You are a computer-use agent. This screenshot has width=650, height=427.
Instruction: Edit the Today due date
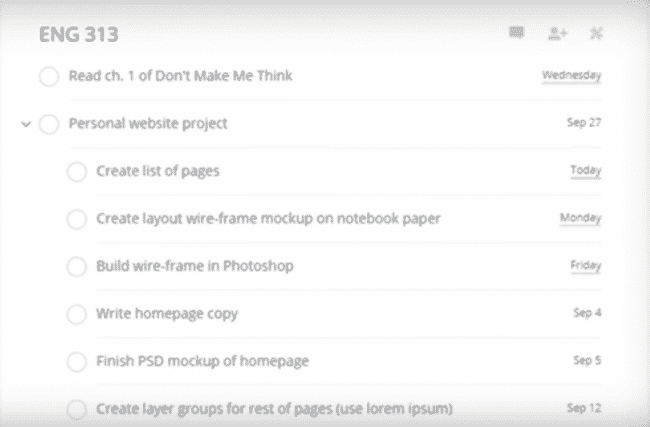click(x=586, y=171)
